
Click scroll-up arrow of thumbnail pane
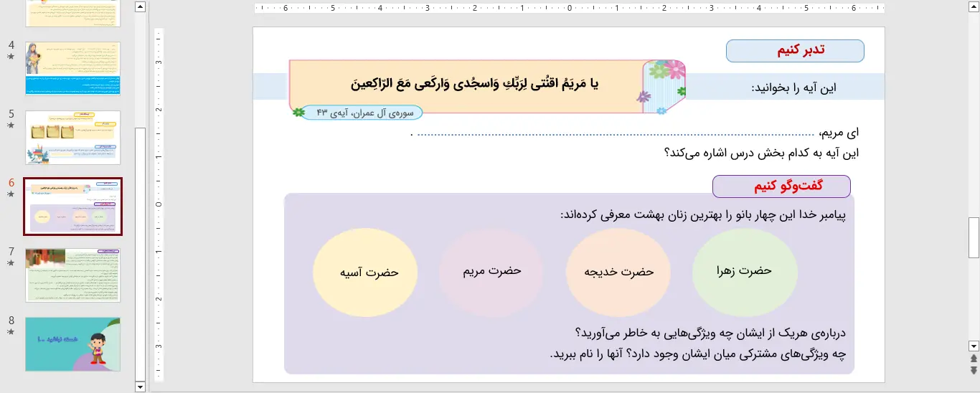pyautogui.click(x=140, y=6)
